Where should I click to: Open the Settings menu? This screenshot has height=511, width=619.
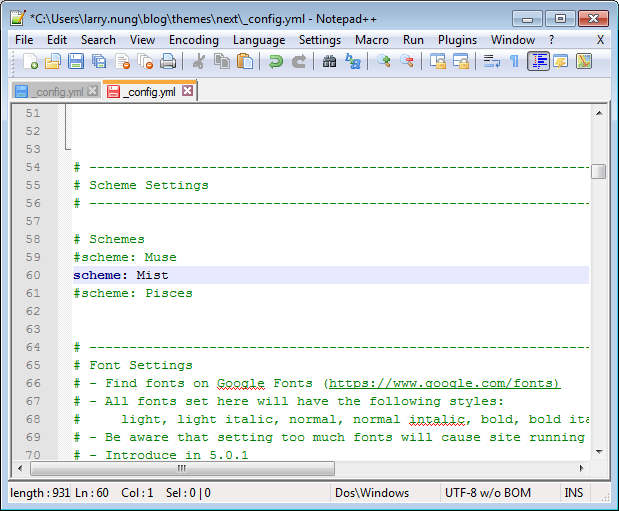tap(320, 40)
